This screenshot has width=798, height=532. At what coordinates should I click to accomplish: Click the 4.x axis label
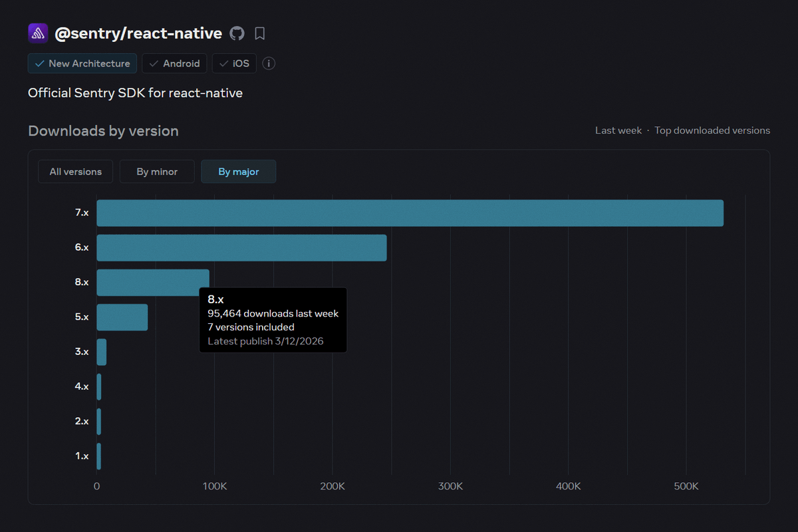82,386
